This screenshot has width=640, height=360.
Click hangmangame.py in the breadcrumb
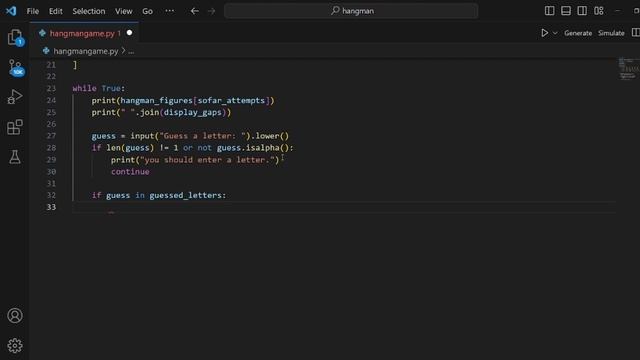pos(85,51)
